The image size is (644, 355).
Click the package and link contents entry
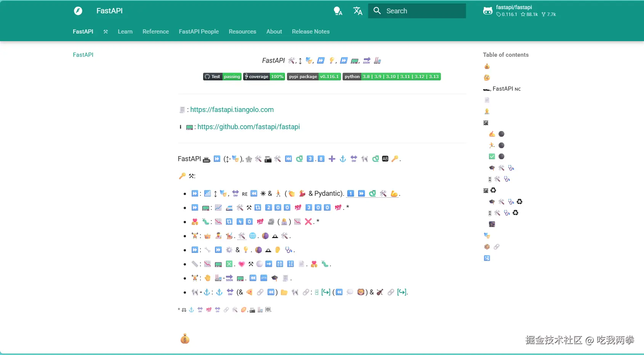492,247
